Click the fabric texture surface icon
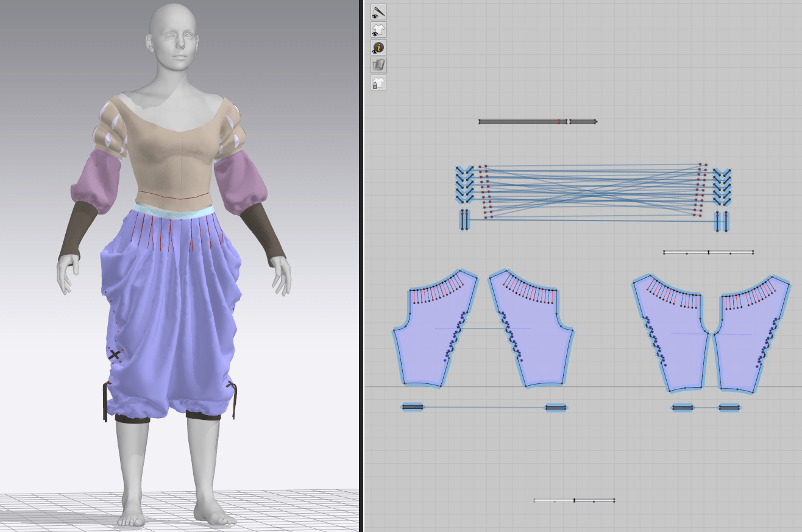 (x=378, y=65)
